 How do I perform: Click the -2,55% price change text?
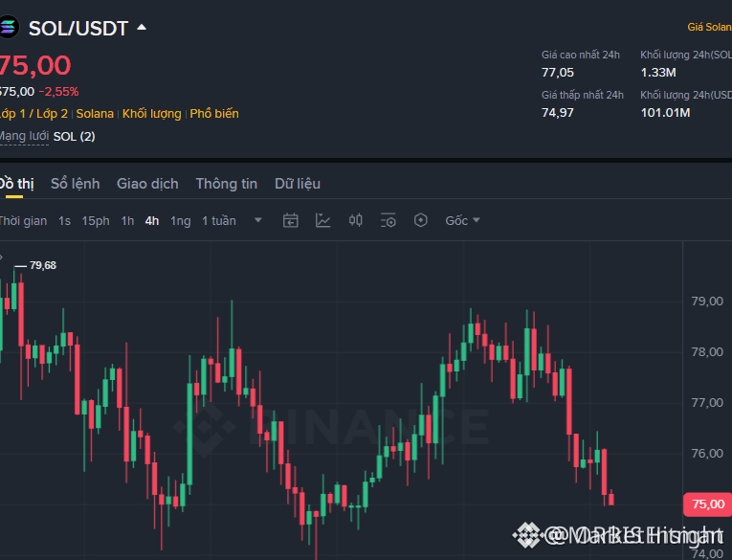[x=58, y=92]
